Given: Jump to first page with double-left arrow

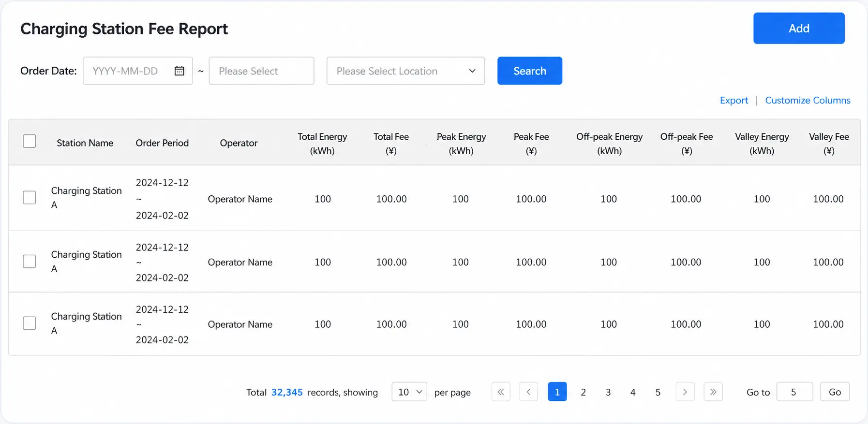Looking at the screenshot, I should click(x=501, y=392).
